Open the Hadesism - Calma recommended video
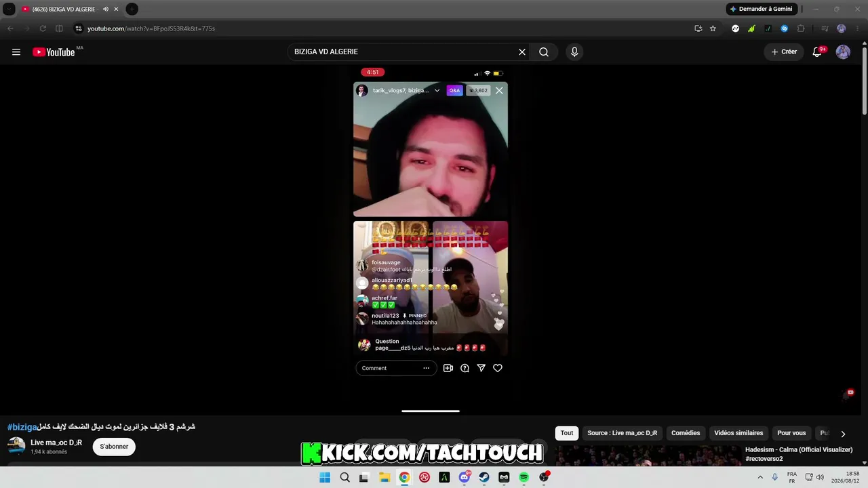The height and width of the screenshot is (488, 868). pyautogui.click(x=799, y=454)
